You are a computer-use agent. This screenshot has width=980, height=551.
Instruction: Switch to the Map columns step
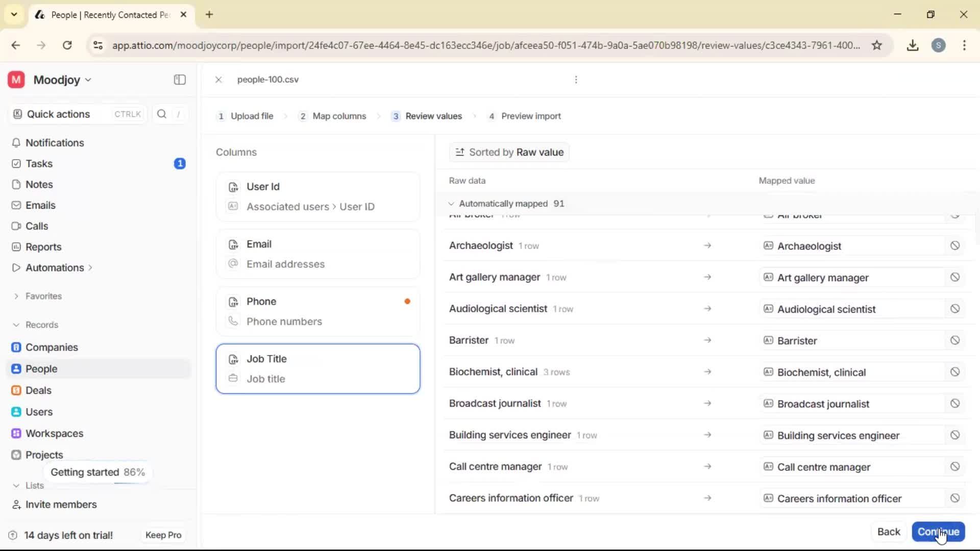339,116
